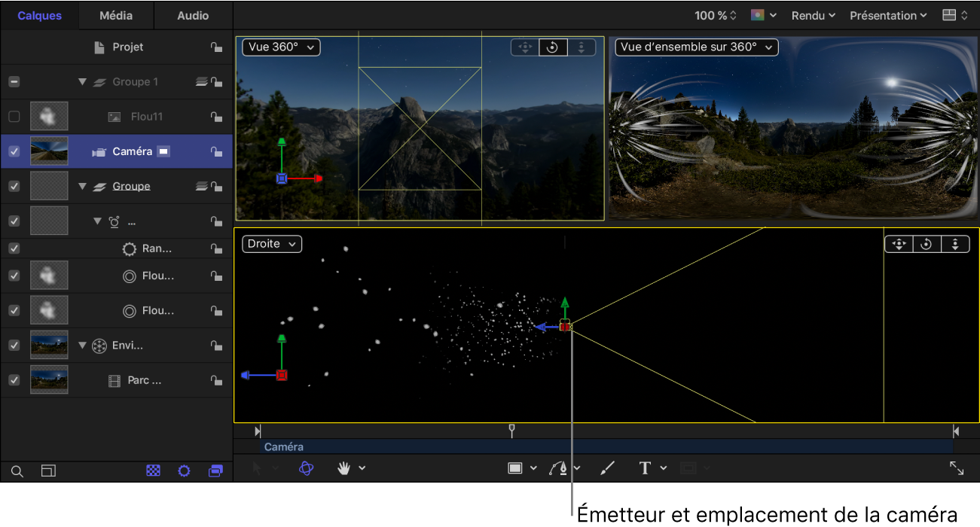Open the viewport layout pop-up
The width and height of the screenshot is (980, 527).
tap(954, 15)
